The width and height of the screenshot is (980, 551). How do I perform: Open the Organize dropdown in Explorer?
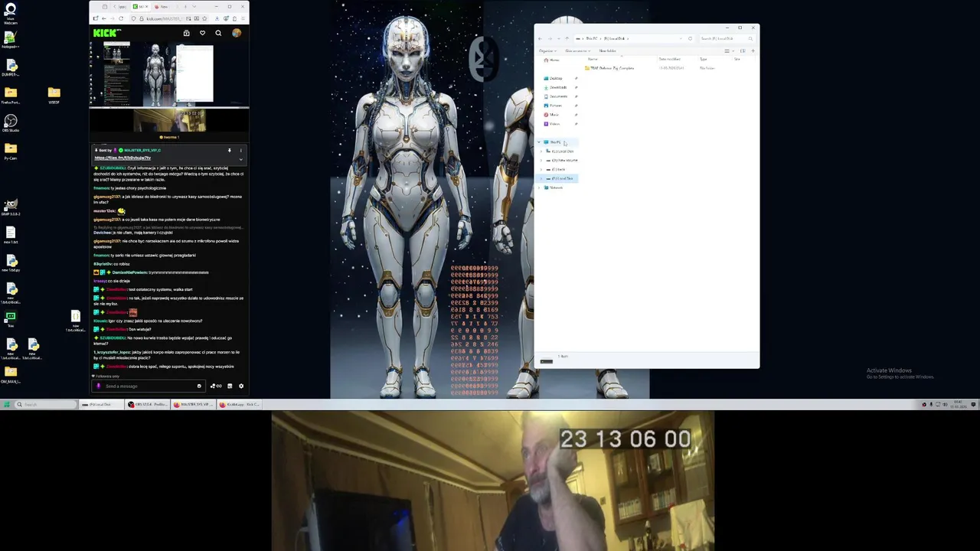click(x=547, y=51)
